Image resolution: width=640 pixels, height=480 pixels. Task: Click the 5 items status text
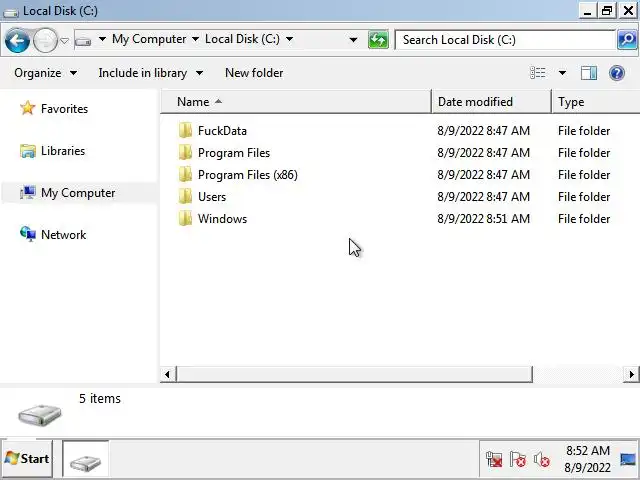pyautogui.click(x=100, y=399)
